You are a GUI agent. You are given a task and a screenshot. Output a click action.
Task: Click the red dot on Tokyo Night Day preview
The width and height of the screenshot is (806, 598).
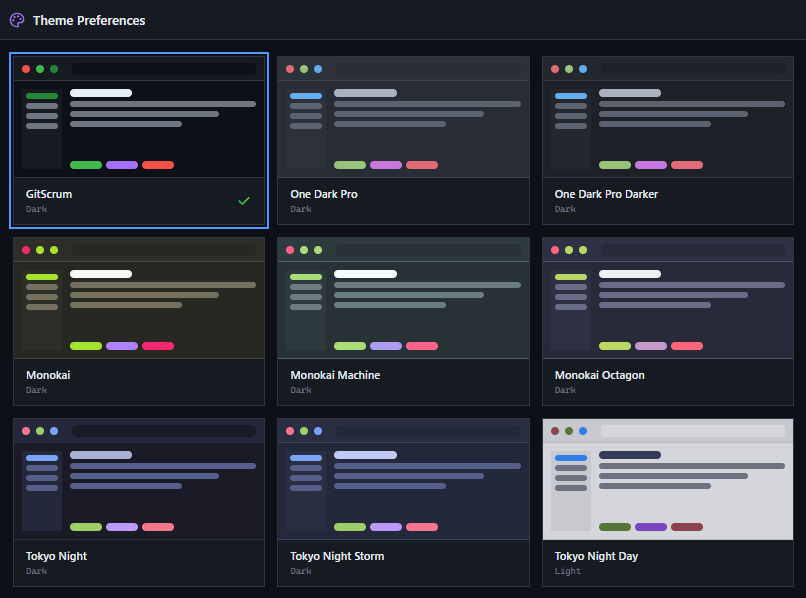pos(556,430)
